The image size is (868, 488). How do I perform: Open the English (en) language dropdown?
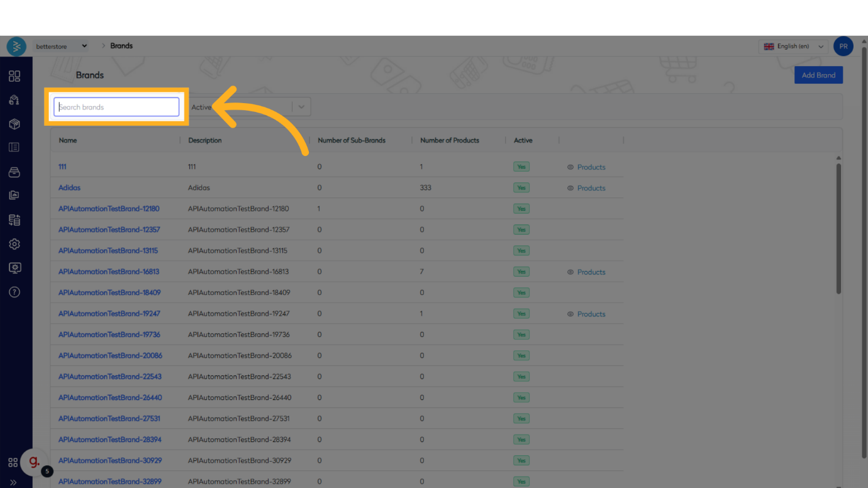click(x=793, y=47)
